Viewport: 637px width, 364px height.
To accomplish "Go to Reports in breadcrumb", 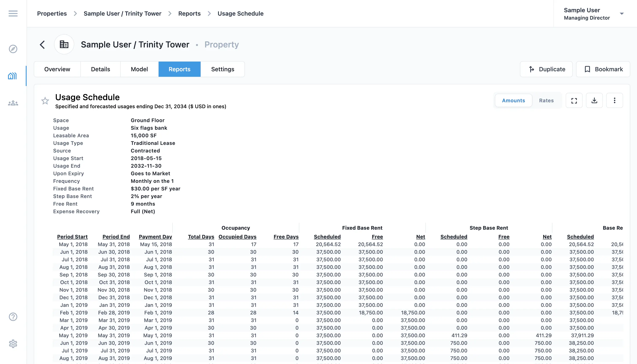I will tap(189, 13).
